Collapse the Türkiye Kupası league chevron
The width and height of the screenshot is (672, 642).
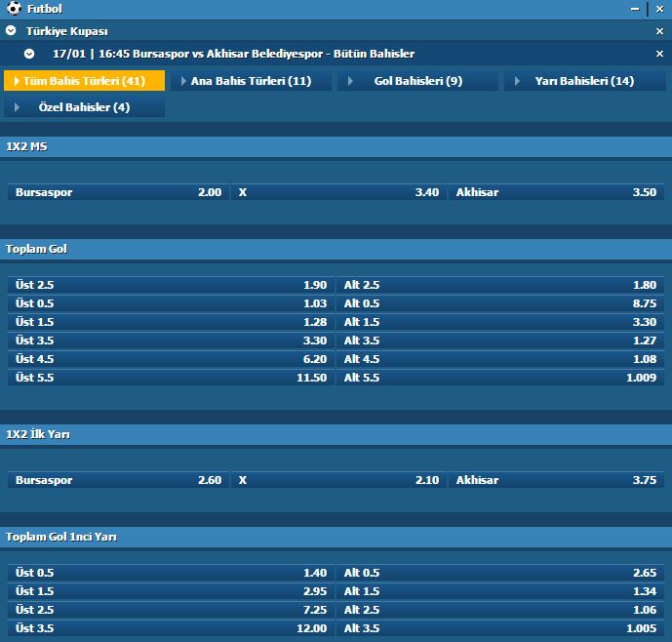pyautogui.click(x=11, y=30)
